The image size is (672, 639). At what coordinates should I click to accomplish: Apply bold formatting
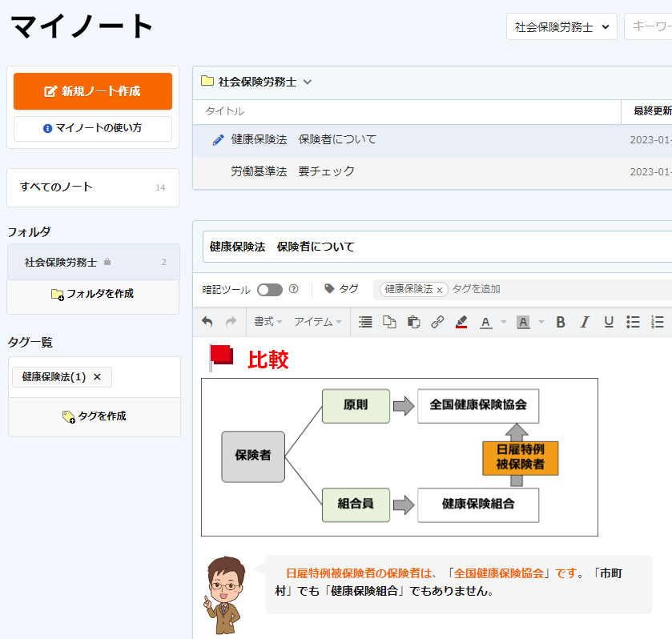[561, 322]
